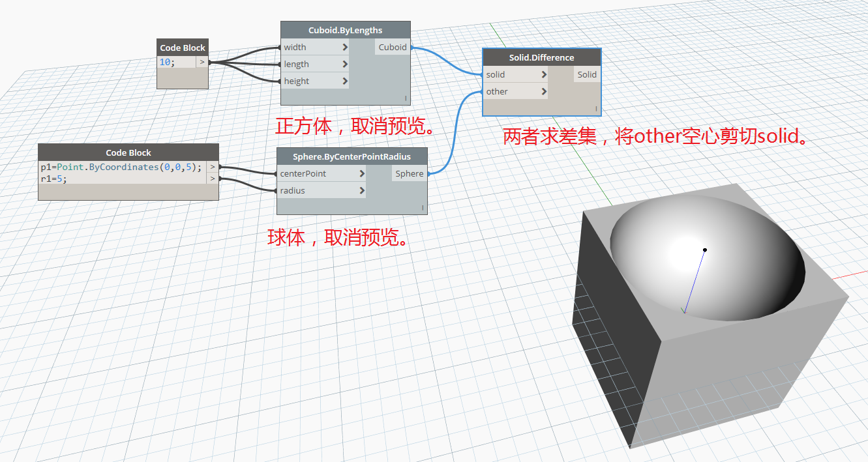This screenshot has height=462, width=868.
Task: Select the other input port
Action: coord(515,92)
